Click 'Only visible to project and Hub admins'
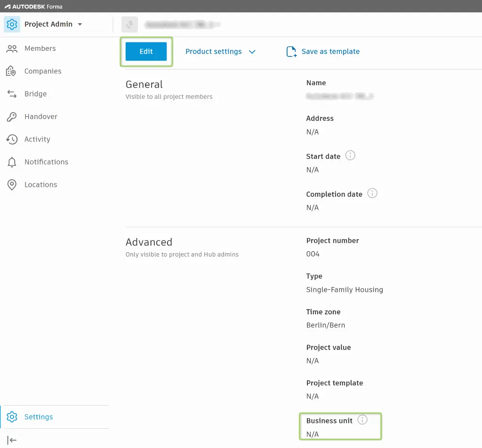Viewport: 482px width, 448px height. point(182,255)
